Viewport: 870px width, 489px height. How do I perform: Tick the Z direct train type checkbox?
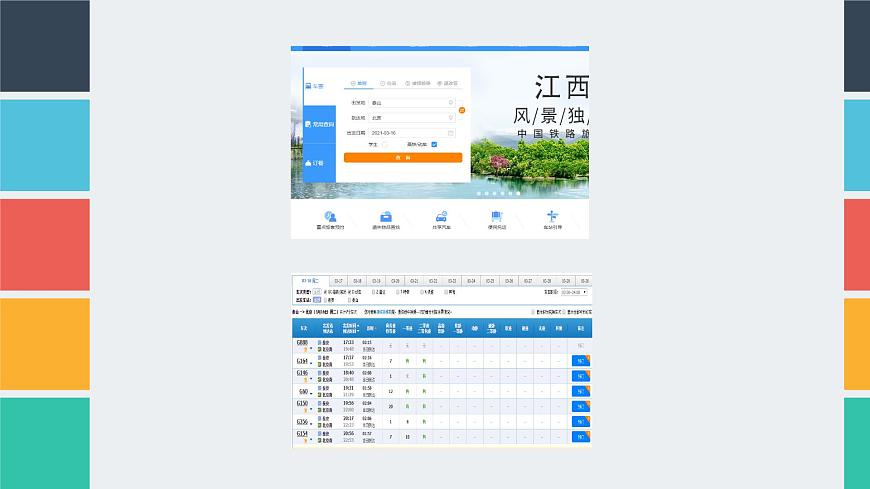(x=373, y=292)
